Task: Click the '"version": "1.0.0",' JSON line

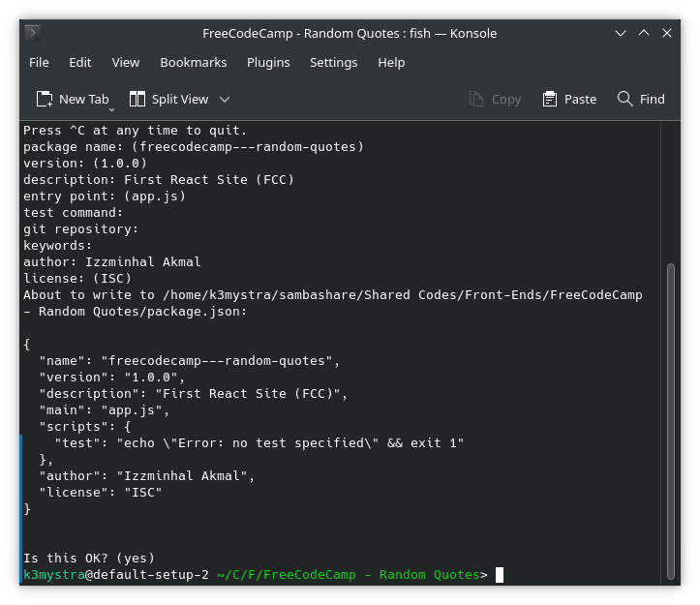Action: pos(111,378)
